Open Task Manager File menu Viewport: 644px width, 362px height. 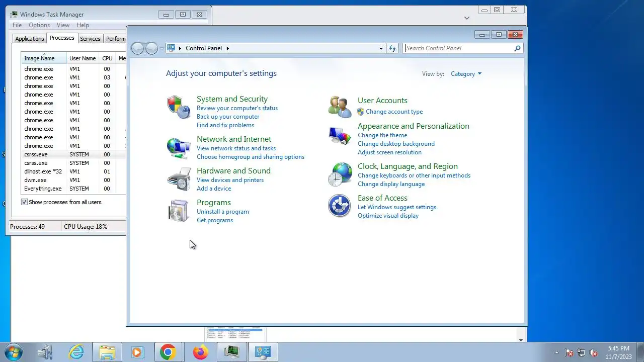tap(17, 25)
